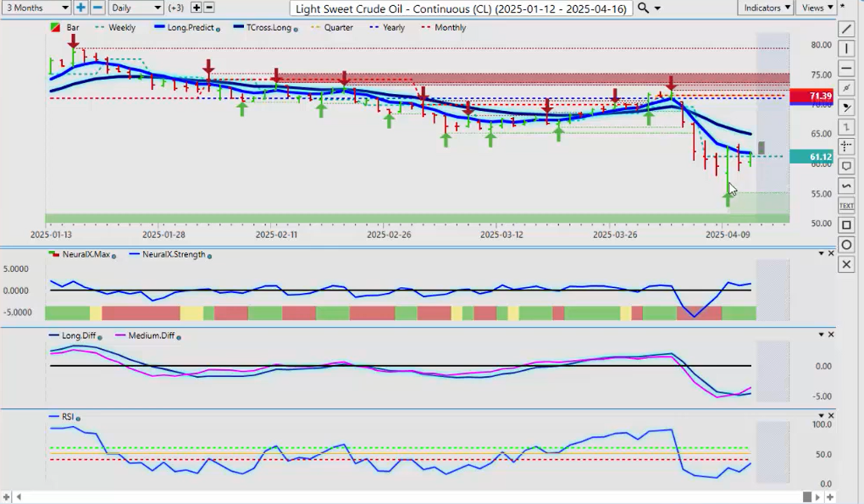The image size is (864, 504).
Task: Select the ellipse drawing tool
Action: [x=846, y=245]
